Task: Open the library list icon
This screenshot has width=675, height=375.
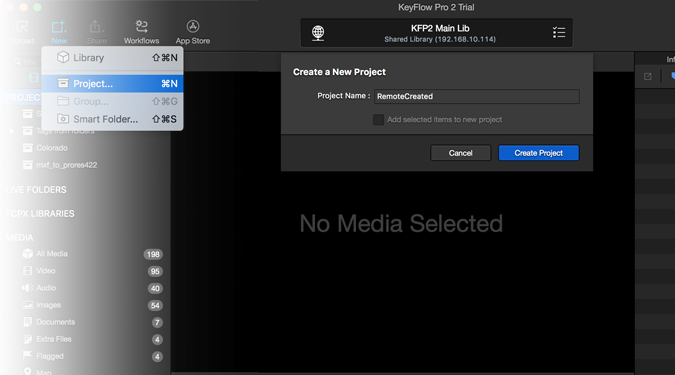Action: coord(559,32)
